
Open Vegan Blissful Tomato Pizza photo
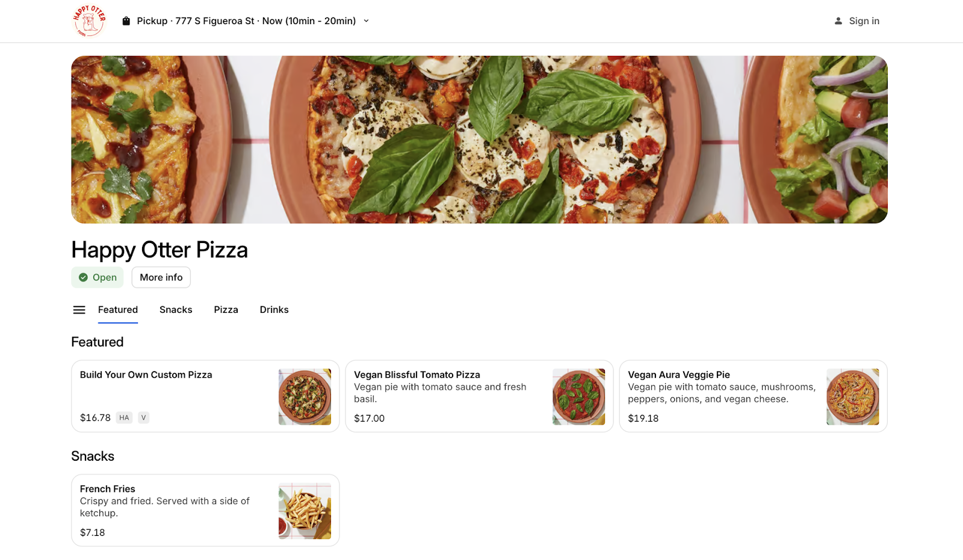click(x=578, y=396)
